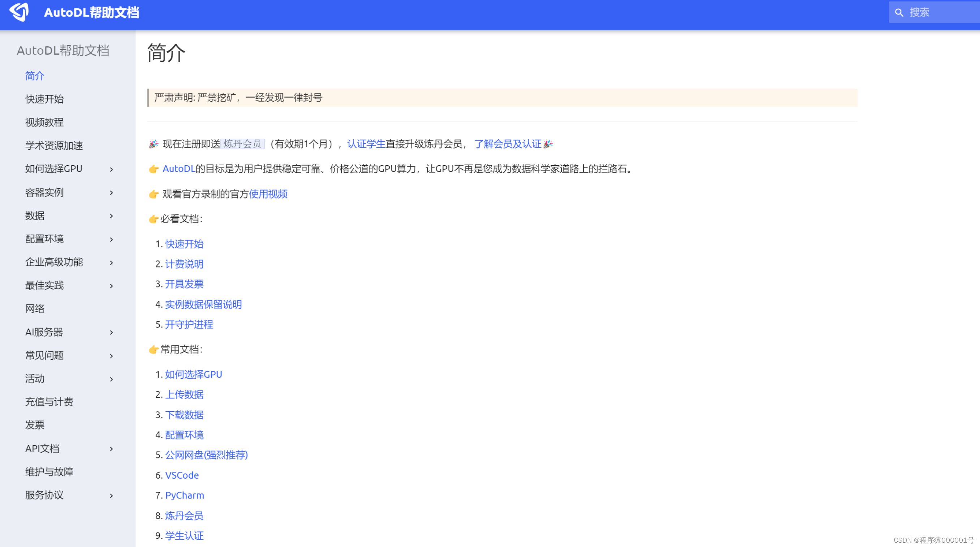
Task: Click the 认证学生 link
Action: point(366,144)
